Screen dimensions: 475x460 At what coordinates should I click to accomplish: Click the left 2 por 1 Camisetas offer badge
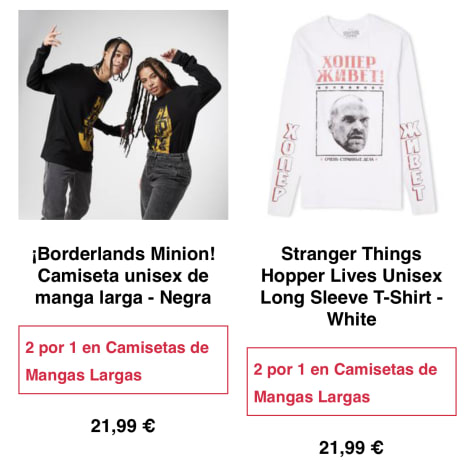coord(123,360)
